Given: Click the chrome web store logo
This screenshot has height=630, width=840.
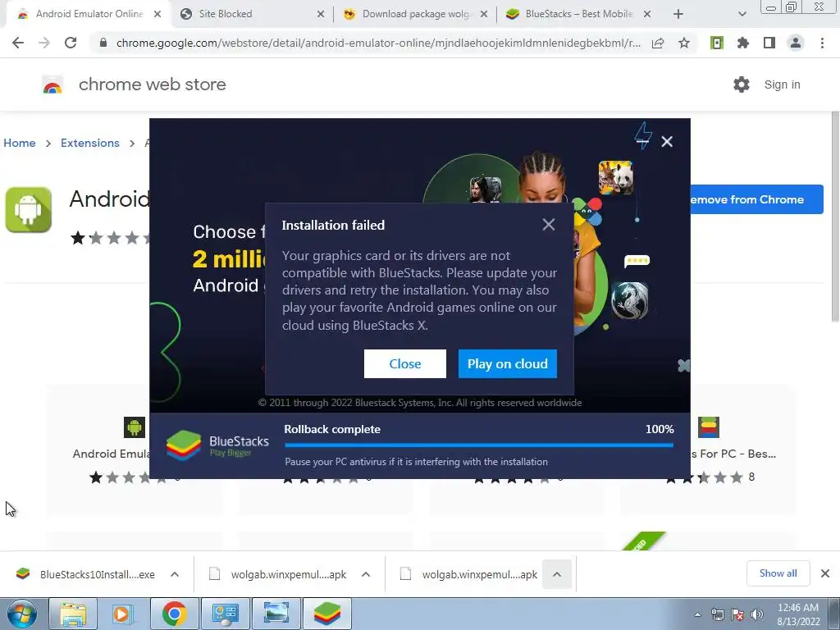Looking at the screenshot, I should (52, 84).
